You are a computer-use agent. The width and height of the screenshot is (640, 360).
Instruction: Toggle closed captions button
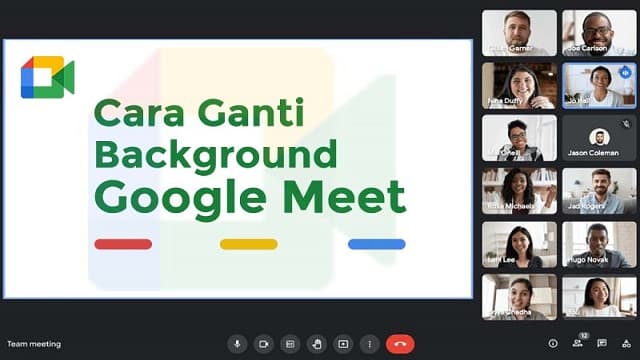tap(290, 344)
